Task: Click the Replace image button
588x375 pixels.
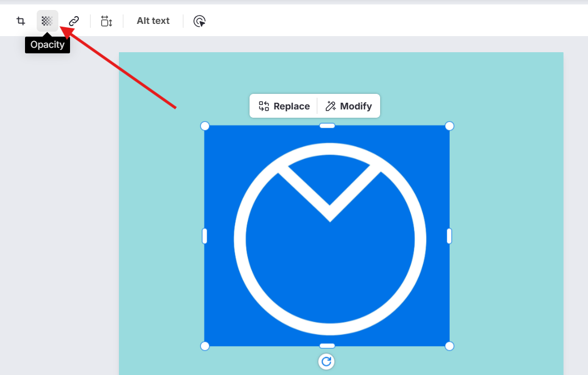Action: (x=284, y=106)
